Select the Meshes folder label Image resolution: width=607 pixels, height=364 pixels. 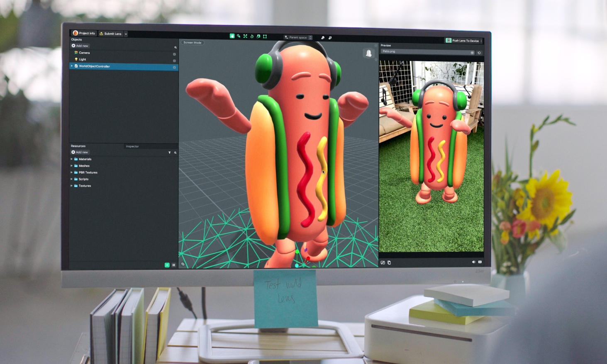tap(84, 166)
